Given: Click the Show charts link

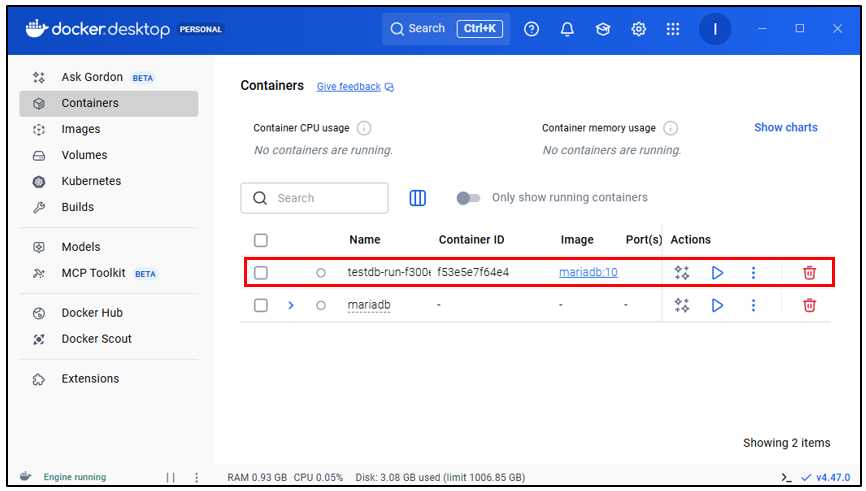Looking at the screenshot, I should coord(785,128).
